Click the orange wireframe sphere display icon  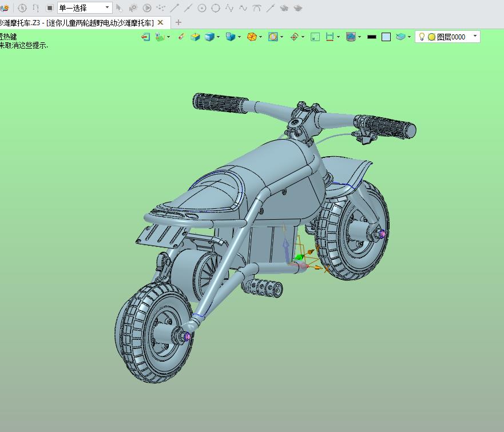click(x=251, y=37)
